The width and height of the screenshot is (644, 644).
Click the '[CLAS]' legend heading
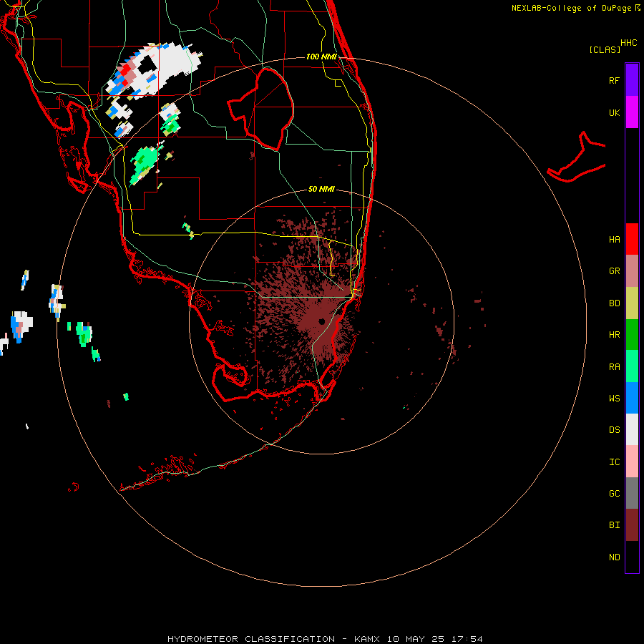[605, 49]
